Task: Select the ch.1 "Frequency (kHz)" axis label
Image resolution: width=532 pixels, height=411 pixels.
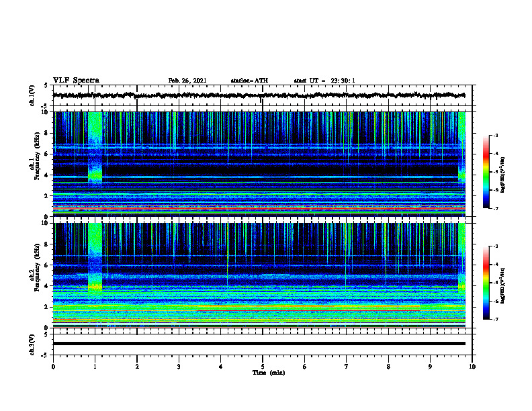Action: (37, 156)
